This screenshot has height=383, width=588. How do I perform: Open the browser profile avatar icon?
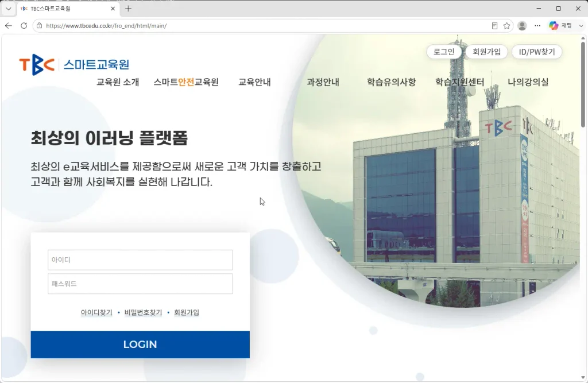tap(522, 25)
